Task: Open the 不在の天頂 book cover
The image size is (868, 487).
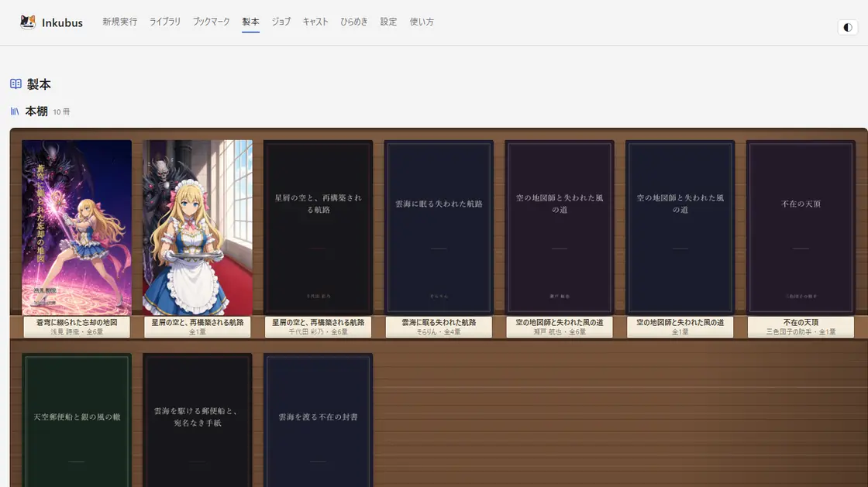Action: click(x=801, y=227)
